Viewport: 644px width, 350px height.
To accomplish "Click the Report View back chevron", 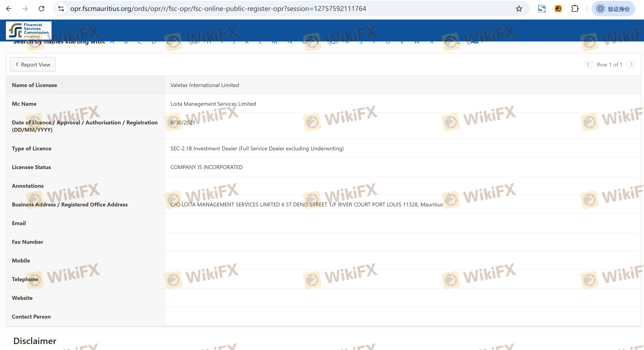I will click(x=17, y=64).
